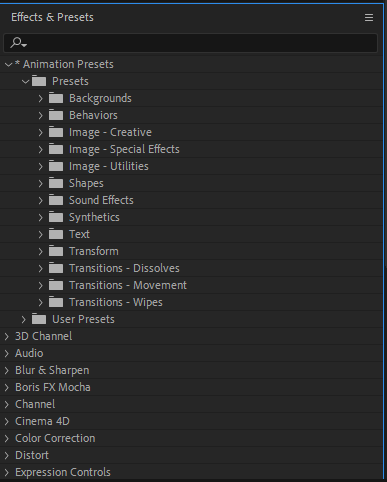Expand the Transform presets folder
Image resolution: width=387 pixels, height=482 pixels.
[40, 251]
